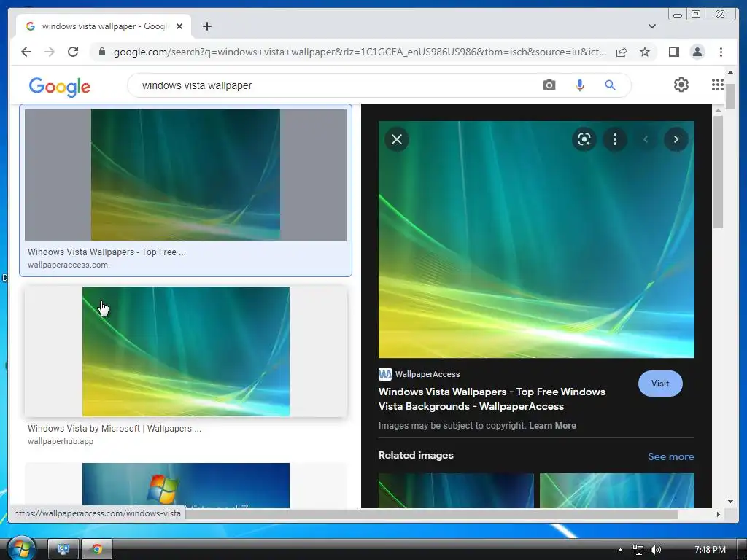Reload the current page

[73, 52]
